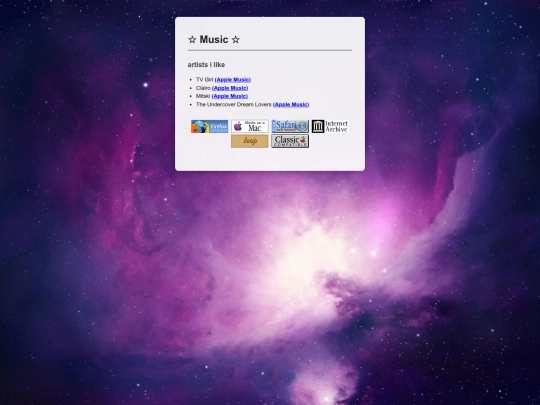
Task: Click the Firefox badge icon
Action: pyautogui.click(x=209, y=126)
